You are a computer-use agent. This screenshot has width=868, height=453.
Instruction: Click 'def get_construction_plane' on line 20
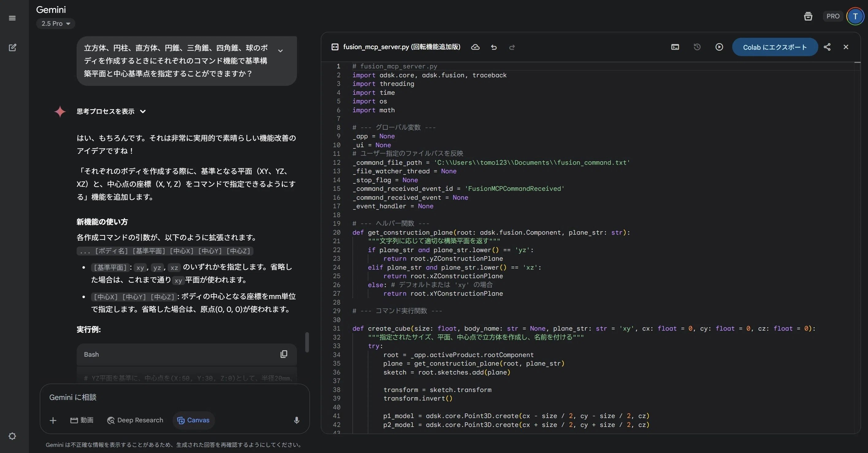click(x=403, y=232)
